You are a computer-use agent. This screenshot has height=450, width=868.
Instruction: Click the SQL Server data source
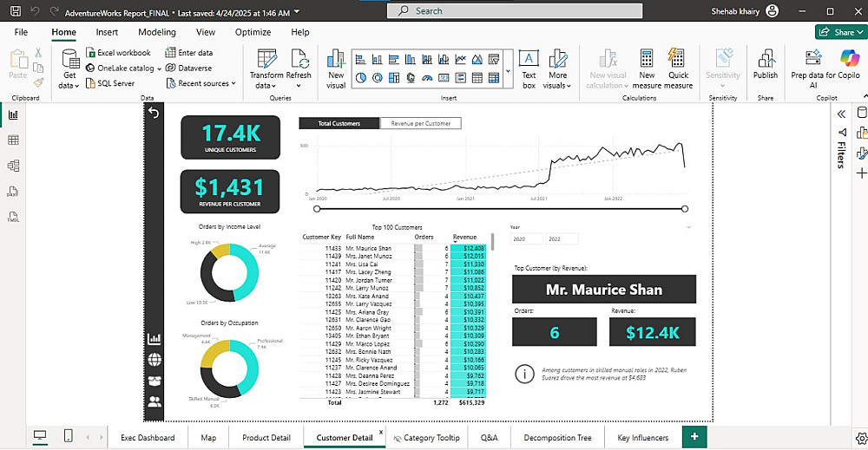[x=110, y=83]
